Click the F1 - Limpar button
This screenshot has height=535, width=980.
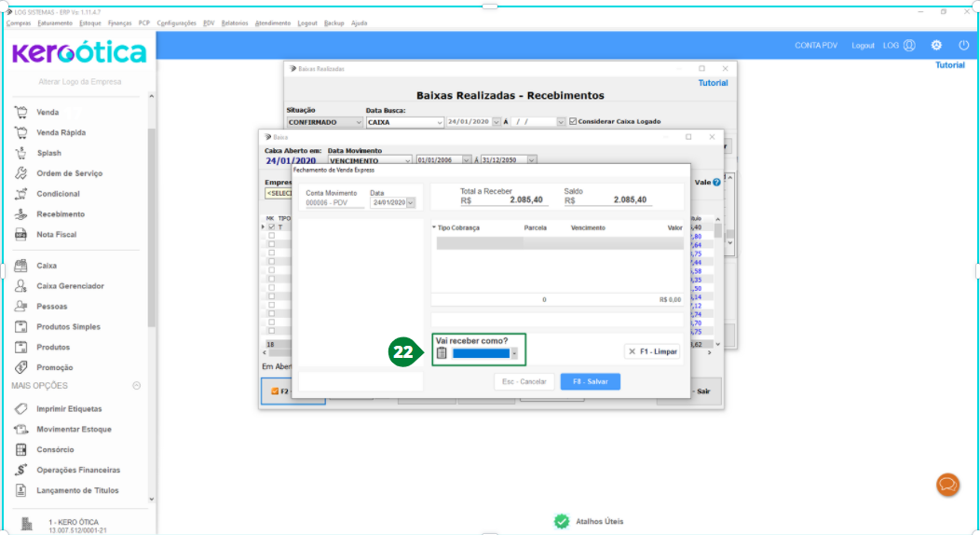point(652,352)
